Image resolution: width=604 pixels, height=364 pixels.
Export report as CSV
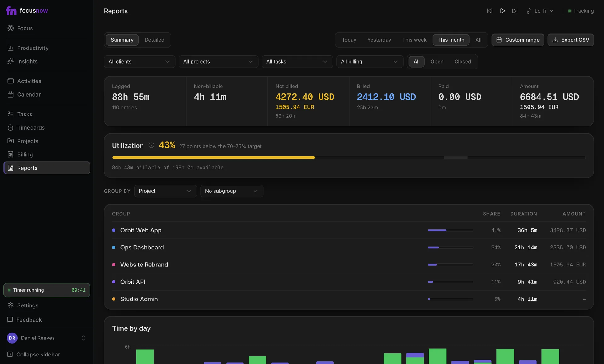pyautogui.click(x=570, y=40)
